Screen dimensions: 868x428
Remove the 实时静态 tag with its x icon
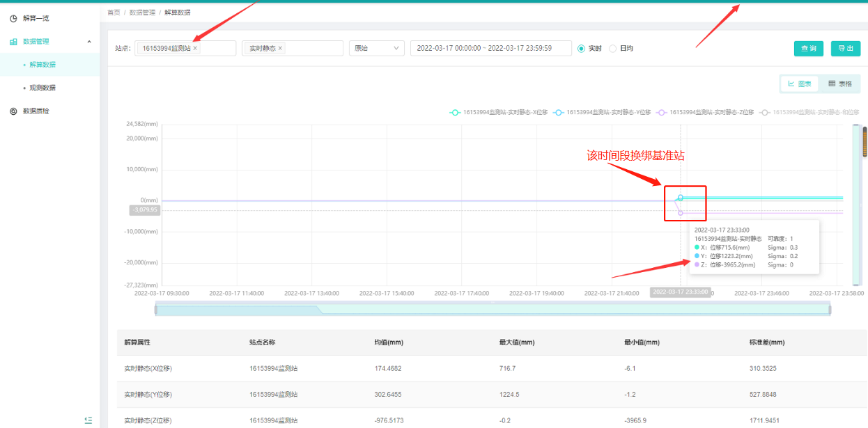[x=280, y=49]
